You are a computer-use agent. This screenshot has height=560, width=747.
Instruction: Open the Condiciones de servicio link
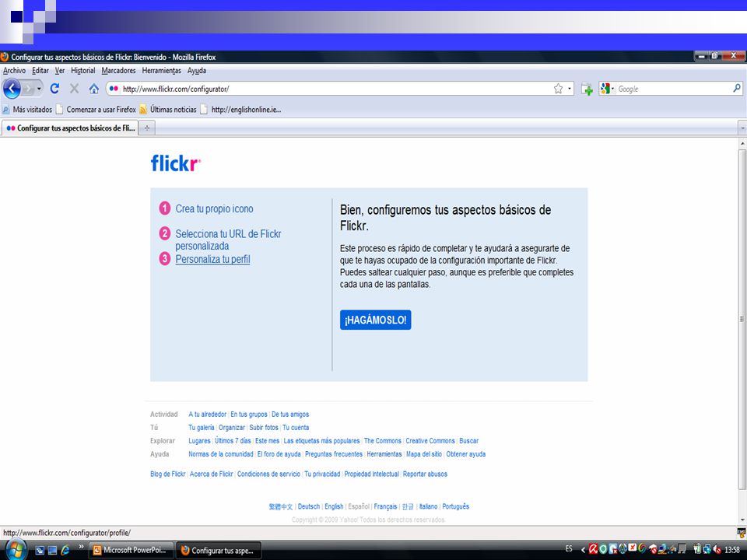[x=268, y=474]
